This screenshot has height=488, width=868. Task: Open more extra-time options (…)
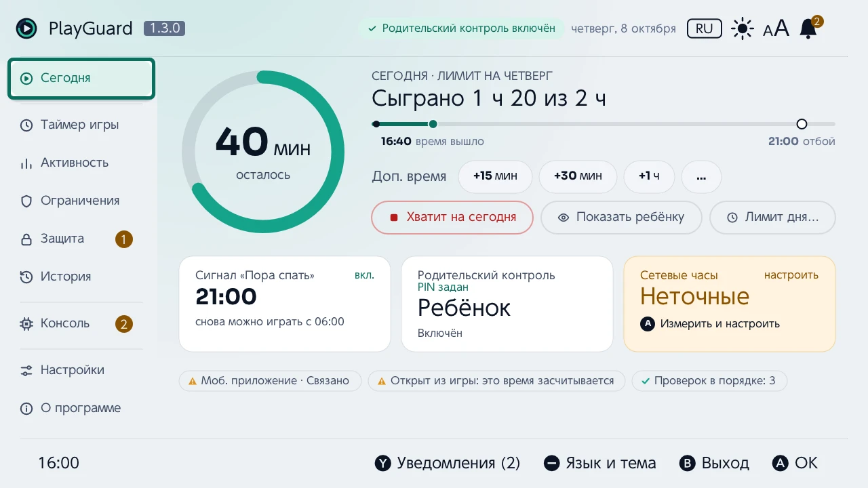click(x=701, y=176)
